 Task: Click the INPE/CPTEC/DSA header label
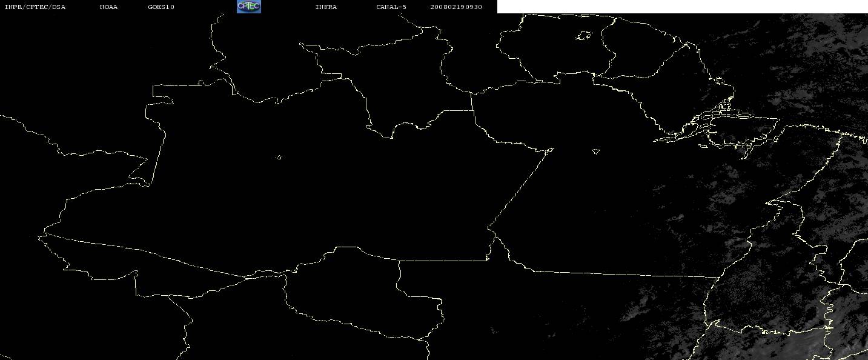coord(35,7)
